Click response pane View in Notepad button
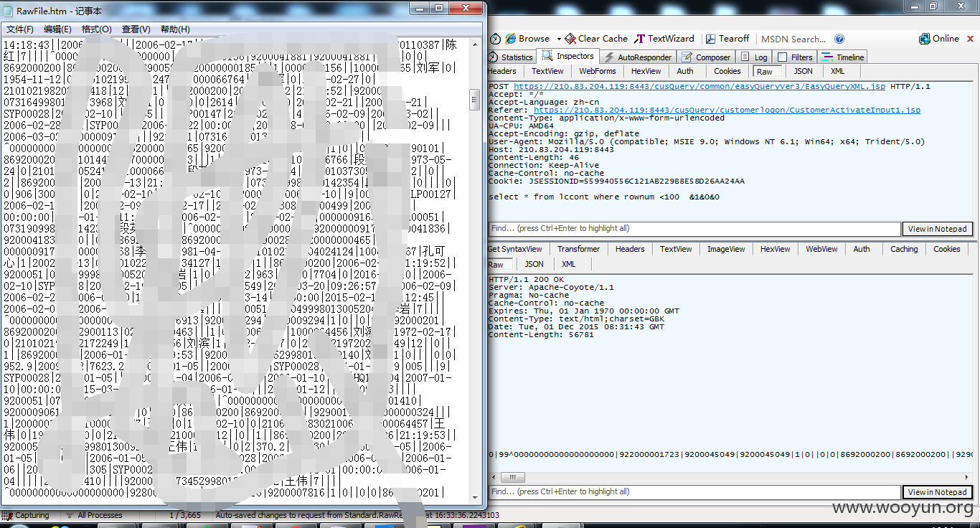980x528 pixels. tap(937, 492)
